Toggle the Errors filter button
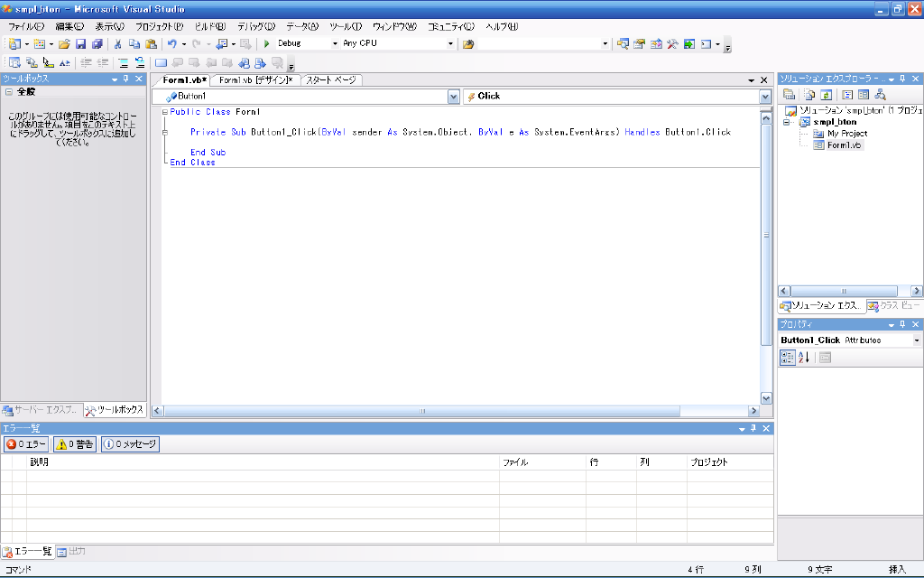 click(x=26, y=444)
